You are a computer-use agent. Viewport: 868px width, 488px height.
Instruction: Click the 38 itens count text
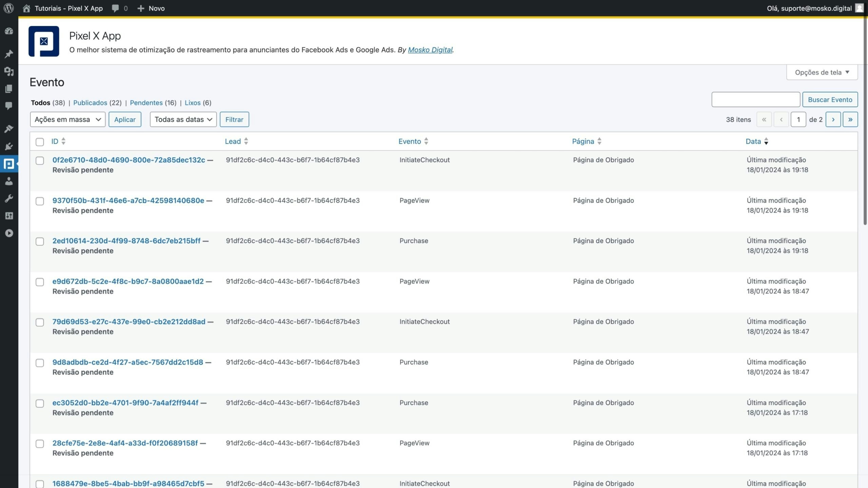[738, 120]
